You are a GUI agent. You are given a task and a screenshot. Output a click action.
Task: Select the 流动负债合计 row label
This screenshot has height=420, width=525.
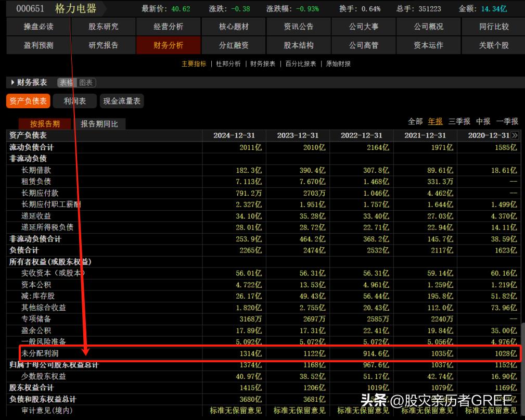click(31, 147)
